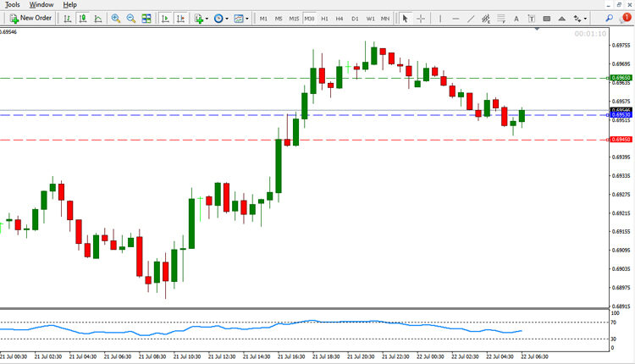The width and height of the screenshot is (635, 364).
Task: Select the M1 timeframe
Action: 263,19
